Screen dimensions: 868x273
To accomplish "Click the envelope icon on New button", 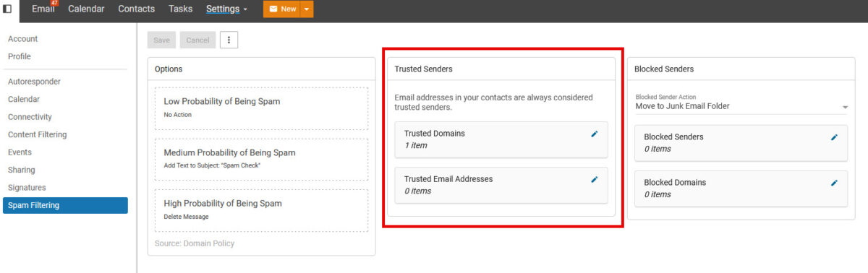I will click(273, 9).
